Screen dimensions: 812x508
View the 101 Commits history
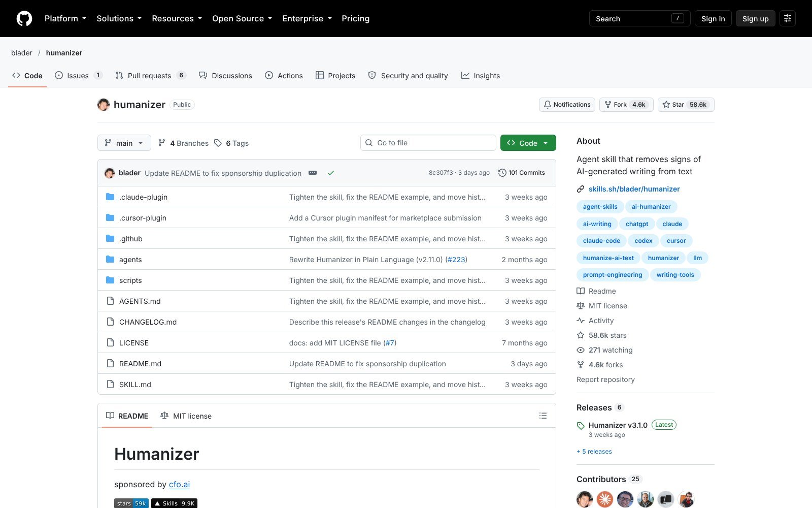tap(522, 173)
